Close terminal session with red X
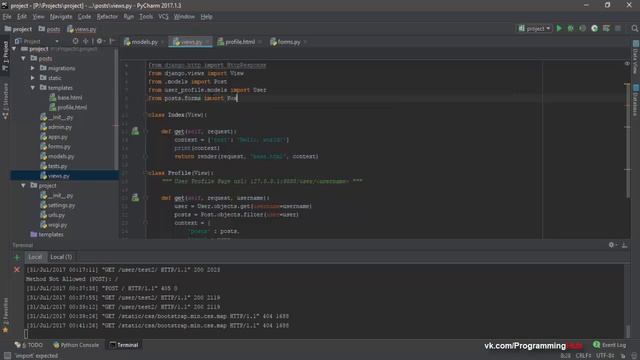Viewport: 640px width, 360px height. tap(17, 269)
